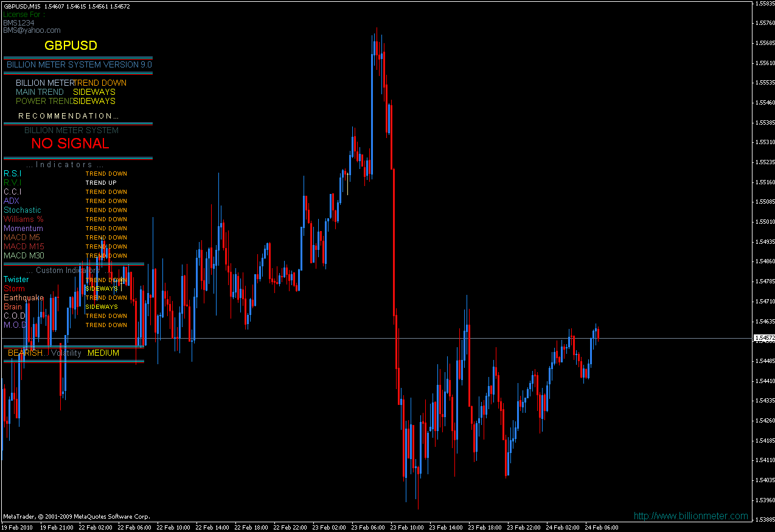Select the red NO SIGNAL recommendation text
Viewport: 775px width, 532px height.
click(71, 143)
